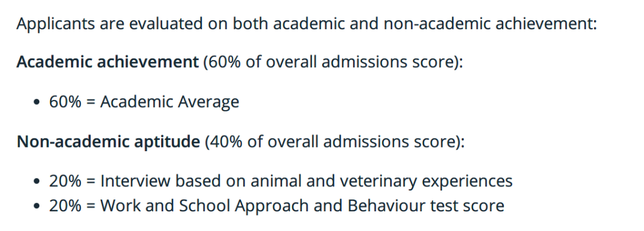Click the bold Academic achievement heading
Image resolution: width=644 pixels, height=231 pixels.
(x=107, y=63)
